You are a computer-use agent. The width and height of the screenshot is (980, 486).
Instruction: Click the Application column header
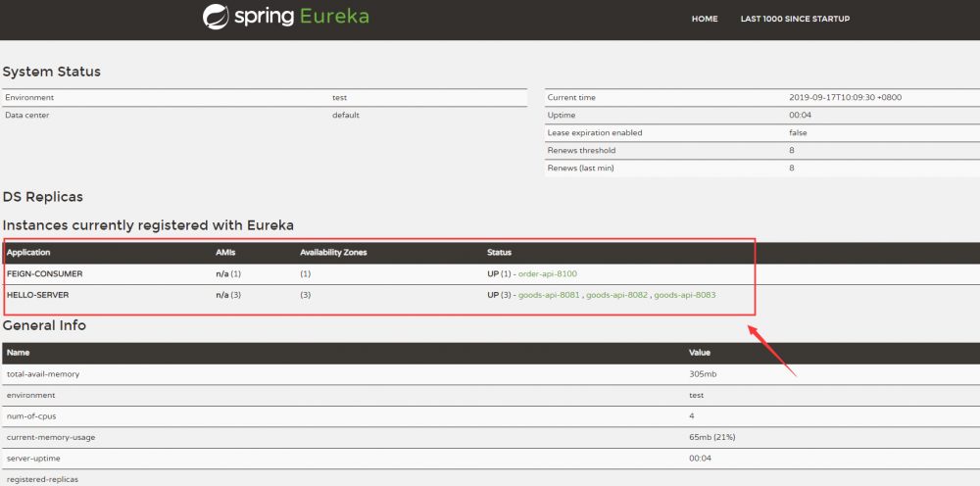click(28, 253)
